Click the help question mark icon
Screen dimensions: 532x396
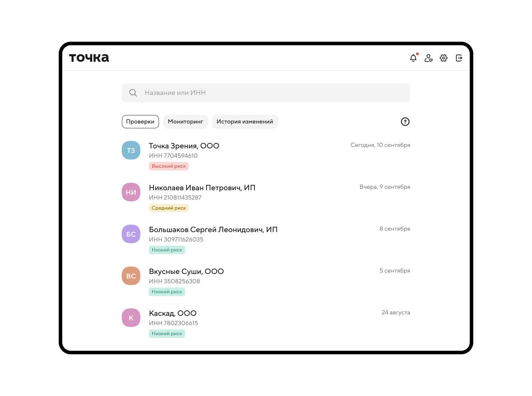[x=405, y=122]
